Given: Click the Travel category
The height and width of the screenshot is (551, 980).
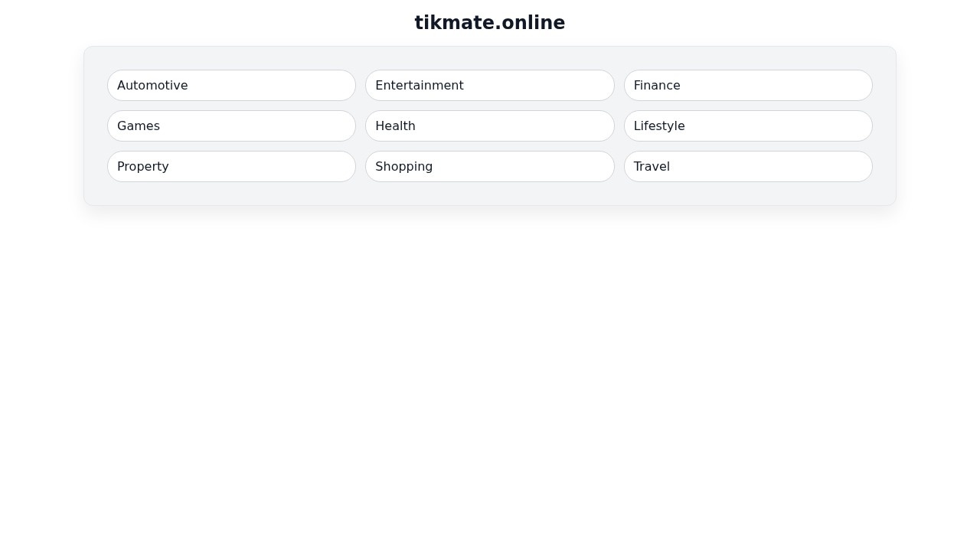Looking at the screenshot, I should point(748,166).
